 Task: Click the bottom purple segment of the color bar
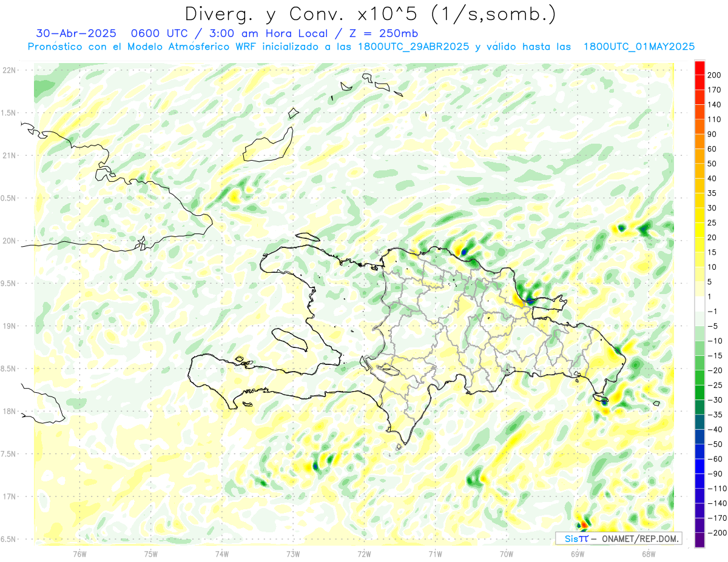click(699, 540)
